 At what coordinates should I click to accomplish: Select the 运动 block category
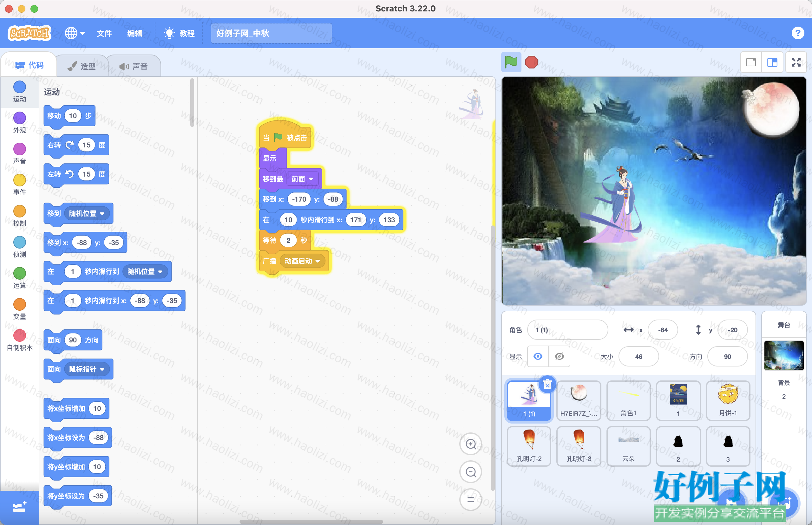[19, 91]
